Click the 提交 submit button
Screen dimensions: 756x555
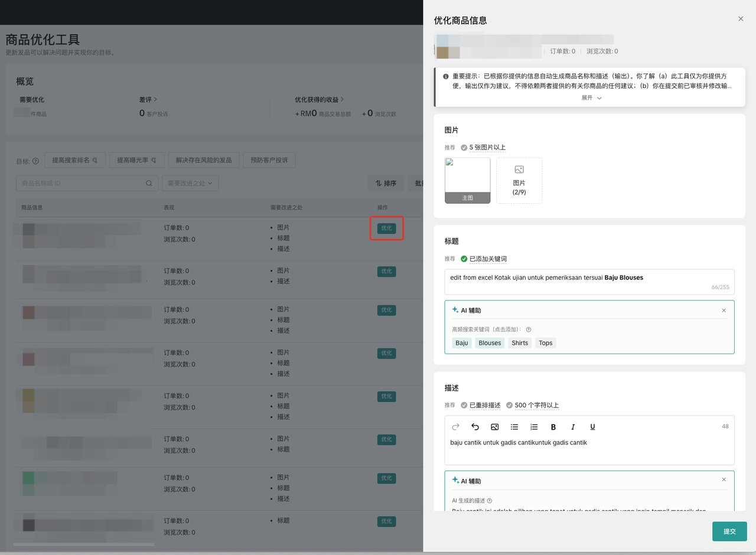[x=729, y=531]
